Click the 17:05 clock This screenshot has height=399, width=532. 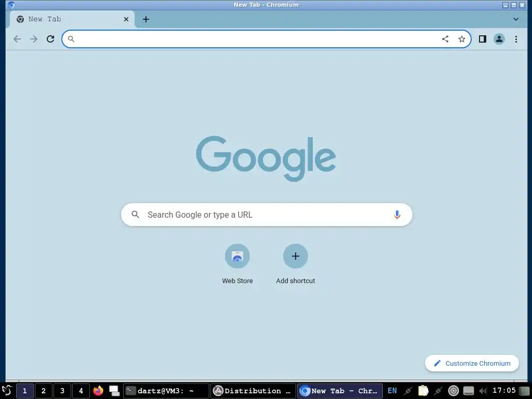click(504, 391)
